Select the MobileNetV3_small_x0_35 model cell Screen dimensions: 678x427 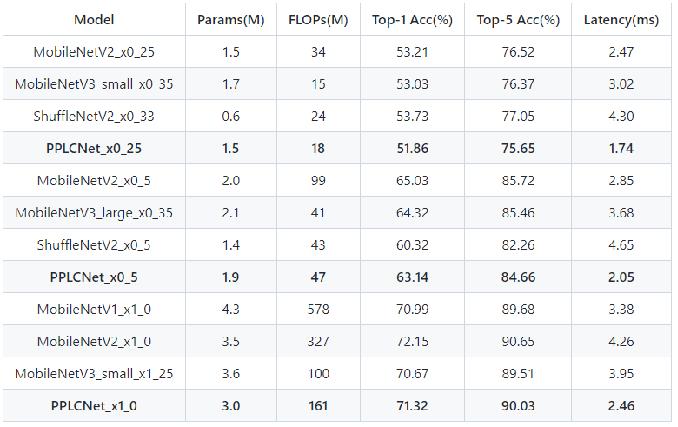(x=94, y=84)
